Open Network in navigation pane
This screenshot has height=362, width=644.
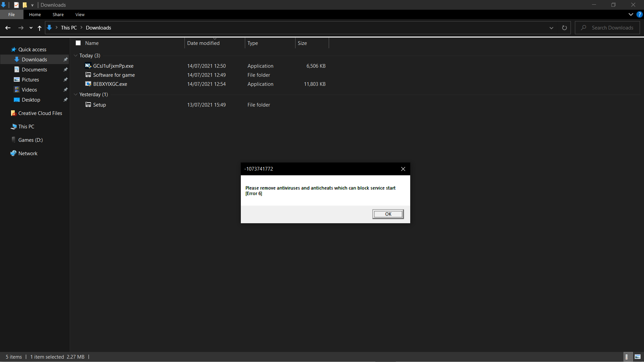(x=28, y=154)
